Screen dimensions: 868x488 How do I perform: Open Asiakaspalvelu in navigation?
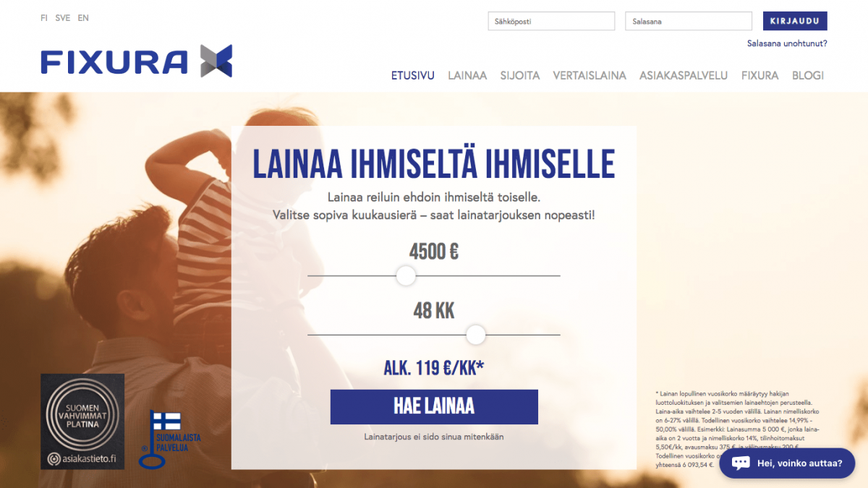point(684,75)
